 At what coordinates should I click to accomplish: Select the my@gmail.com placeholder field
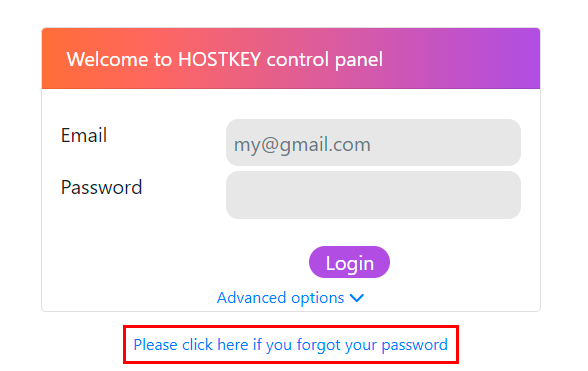pos(373,143)
